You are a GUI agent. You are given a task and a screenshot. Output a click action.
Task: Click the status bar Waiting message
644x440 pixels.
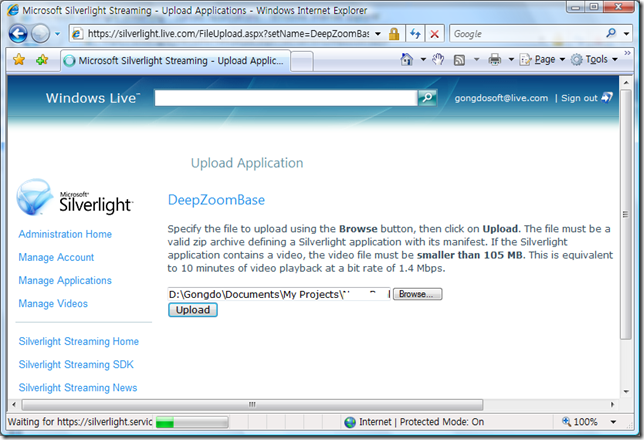[80, 422]
